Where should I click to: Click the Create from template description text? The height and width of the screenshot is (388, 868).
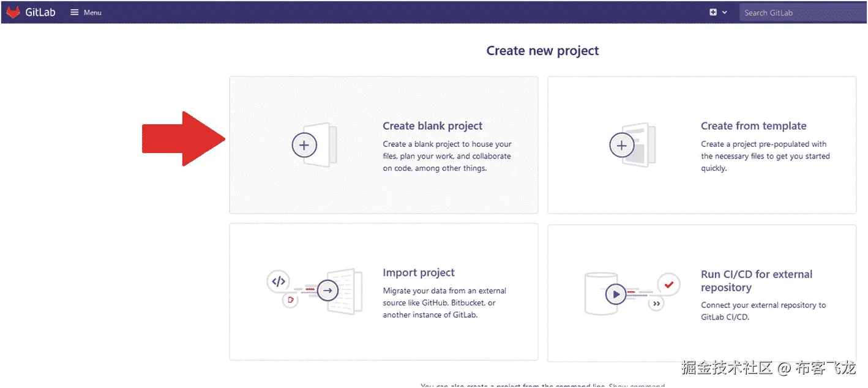[765, 156]
